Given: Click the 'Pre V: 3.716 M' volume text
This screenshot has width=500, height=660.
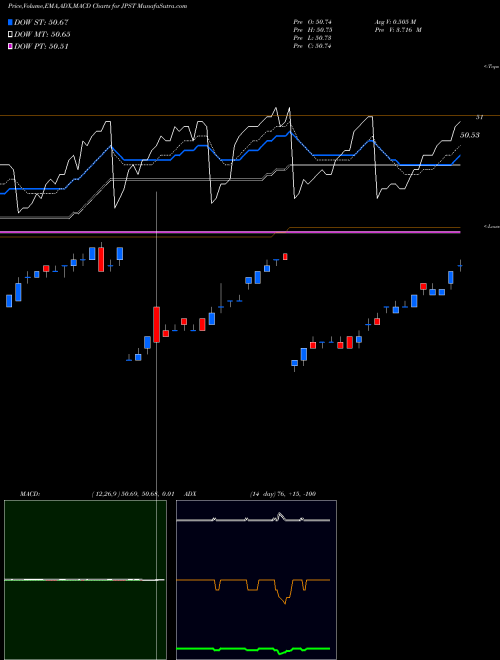Looking at the screenshot, I should pos(399,30).
